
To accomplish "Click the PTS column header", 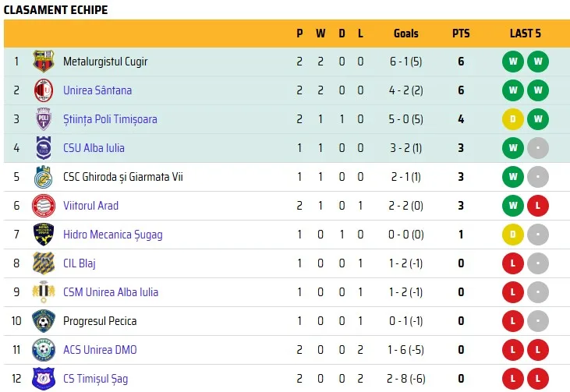I will tap(461, 34).
